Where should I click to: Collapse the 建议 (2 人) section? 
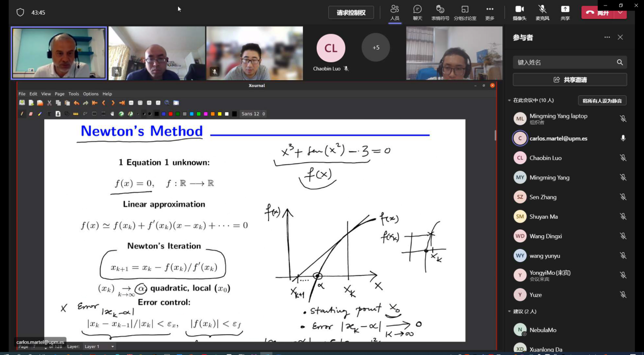(x=510, y=311)
